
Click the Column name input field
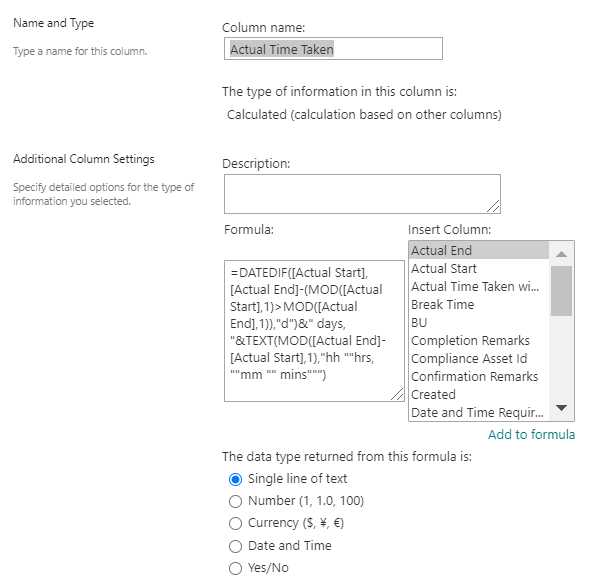tap(333, 49)
